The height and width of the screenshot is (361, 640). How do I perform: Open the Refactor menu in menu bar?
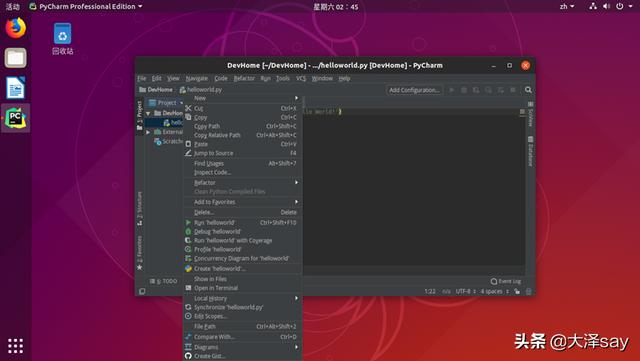click(244, 78)
